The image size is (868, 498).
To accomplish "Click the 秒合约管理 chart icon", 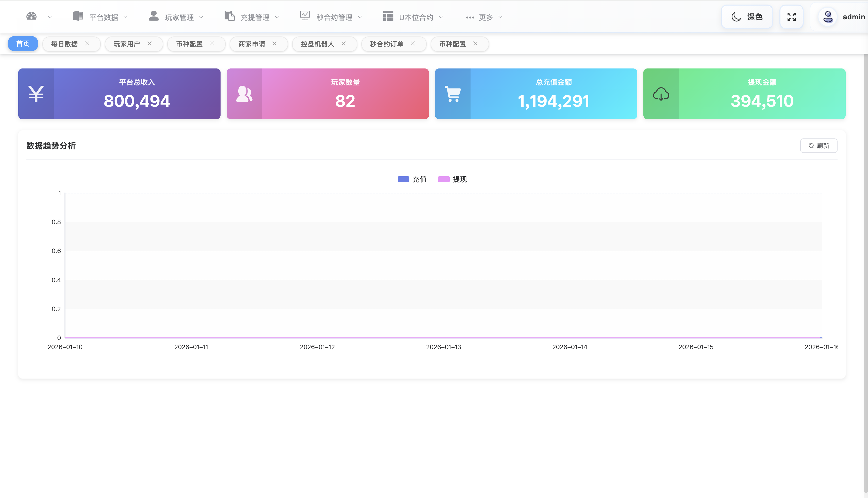I will [x=305, y=15].
